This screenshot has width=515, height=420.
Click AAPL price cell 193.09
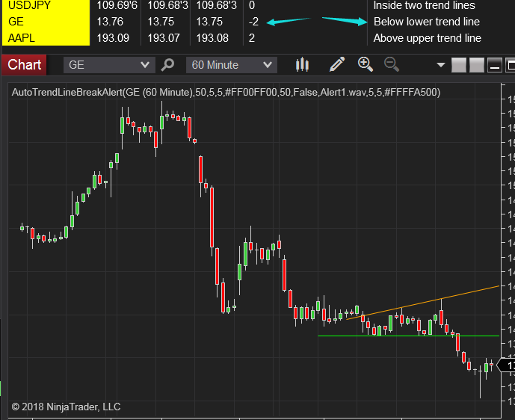113,38
